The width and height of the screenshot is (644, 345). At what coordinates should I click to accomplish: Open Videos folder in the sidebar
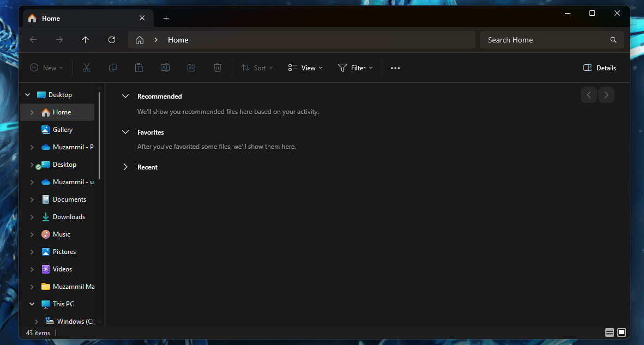57,269
